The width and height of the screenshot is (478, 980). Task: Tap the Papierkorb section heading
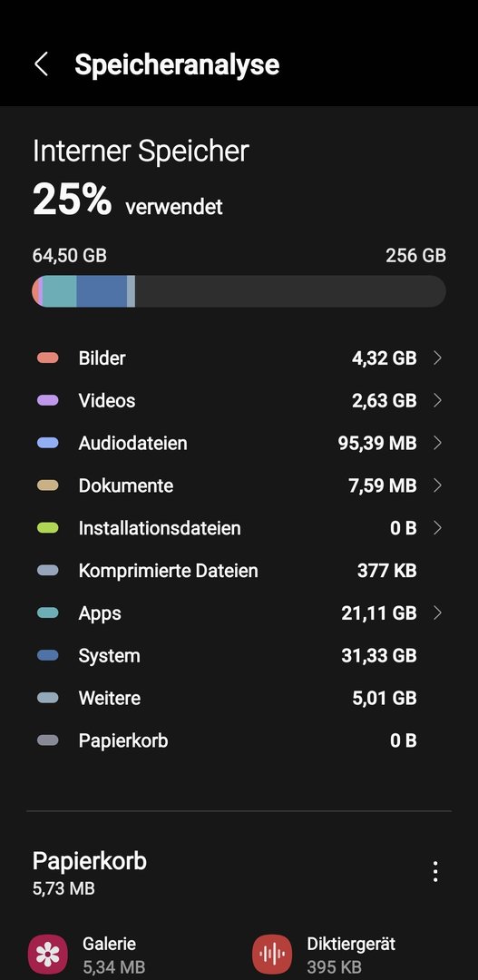pos(90,861)
